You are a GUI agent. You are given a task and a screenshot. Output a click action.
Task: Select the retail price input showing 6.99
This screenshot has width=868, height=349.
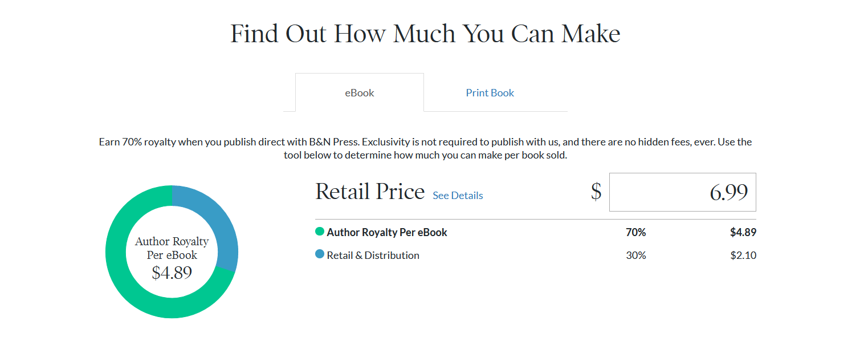click(x=682, y=192)
